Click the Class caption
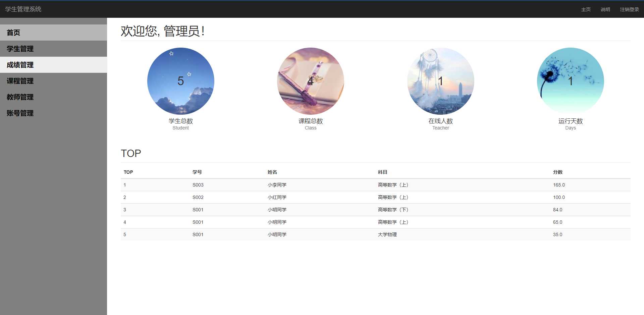The height and width of the screenshot is (315, 644). 311,128
